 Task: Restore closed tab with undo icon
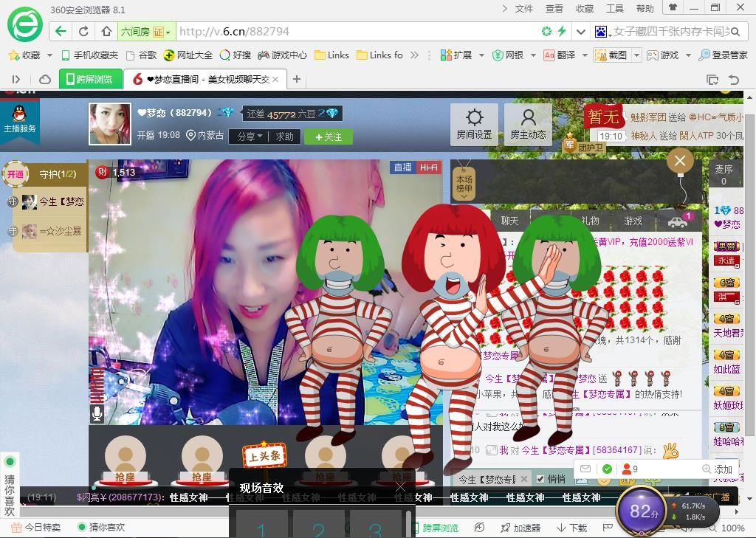pos(734,80)
